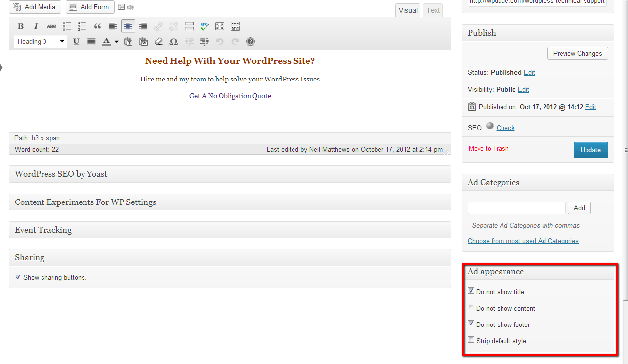
Task: Open the special character Omega picker
Action: pos(173,42)
